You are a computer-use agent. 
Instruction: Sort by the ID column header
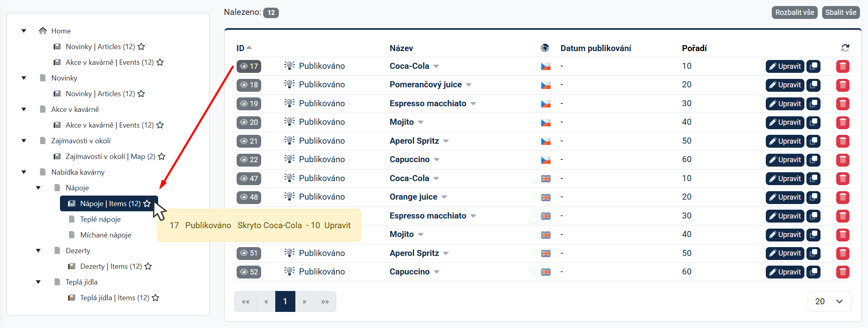point(244,48)
